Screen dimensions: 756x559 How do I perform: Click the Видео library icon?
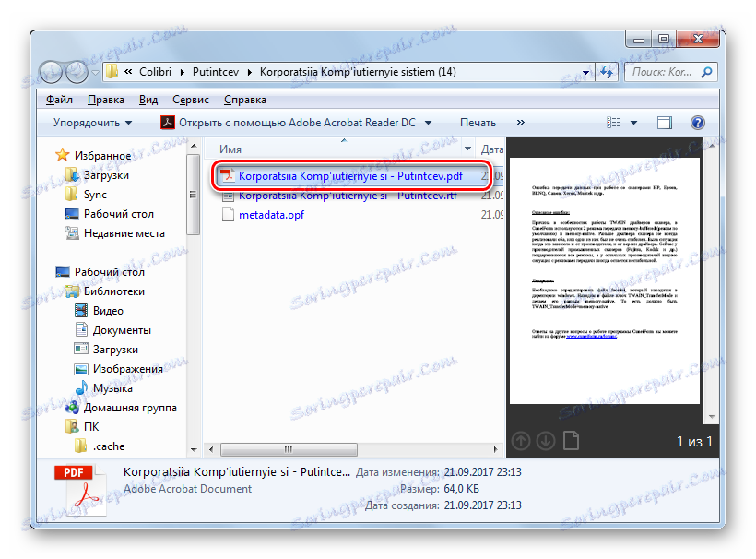(81, 311)
